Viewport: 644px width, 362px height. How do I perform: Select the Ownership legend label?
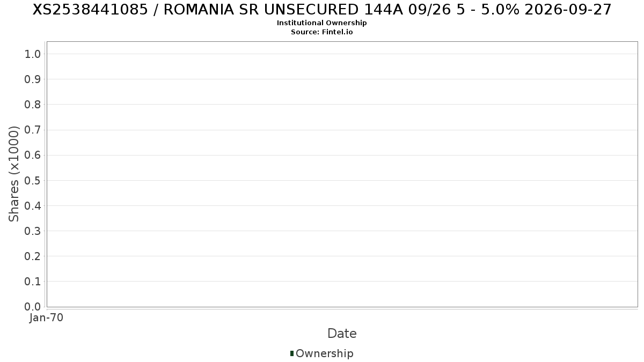325,353
